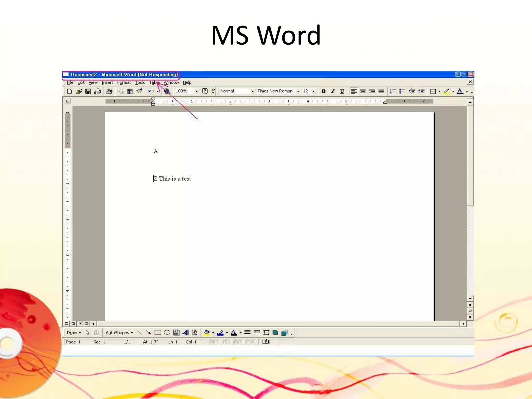Choose the Oval shape tool
Viewport: 532px width, 399px height.
tap(167, 332)
